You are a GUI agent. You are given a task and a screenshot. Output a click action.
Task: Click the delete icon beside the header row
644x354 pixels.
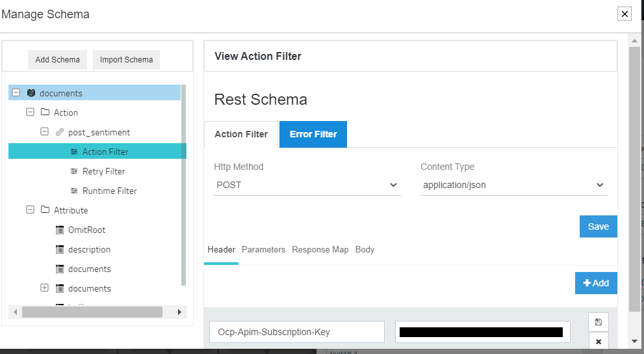(599, 341)
